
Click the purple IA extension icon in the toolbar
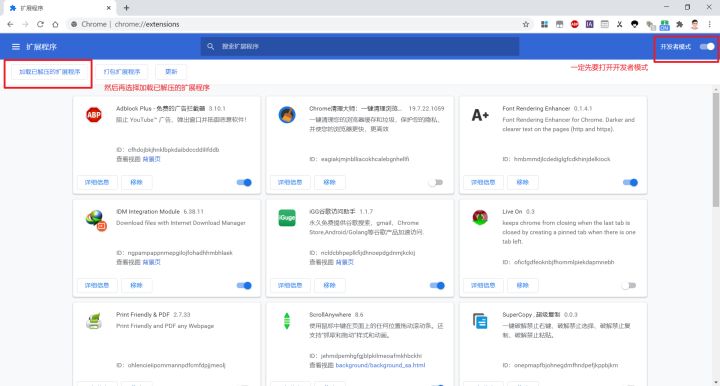(590, 24)
